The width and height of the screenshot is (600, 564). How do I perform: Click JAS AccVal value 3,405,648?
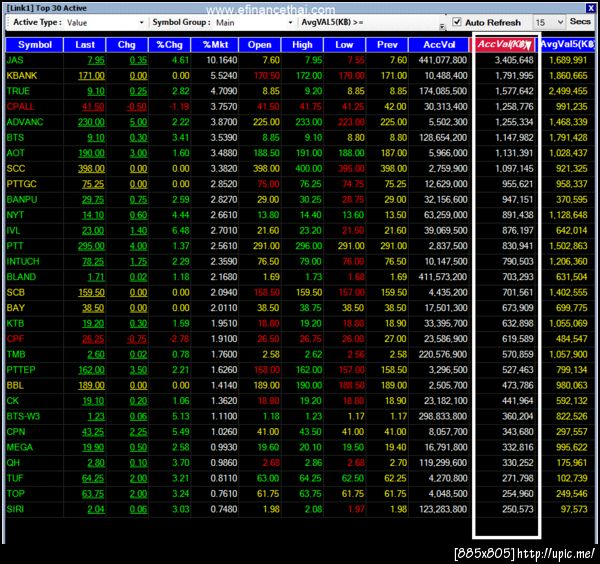[x=514, y=60]
